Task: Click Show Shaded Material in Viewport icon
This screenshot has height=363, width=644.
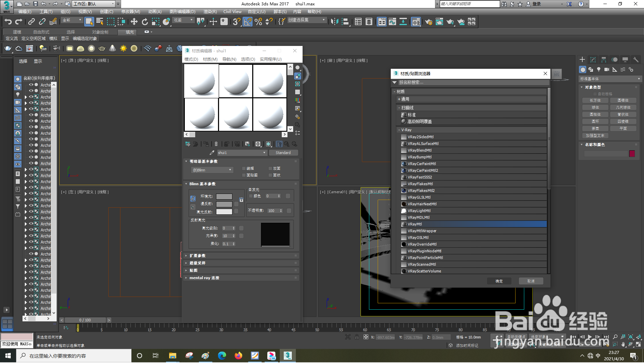Action: 268,144
